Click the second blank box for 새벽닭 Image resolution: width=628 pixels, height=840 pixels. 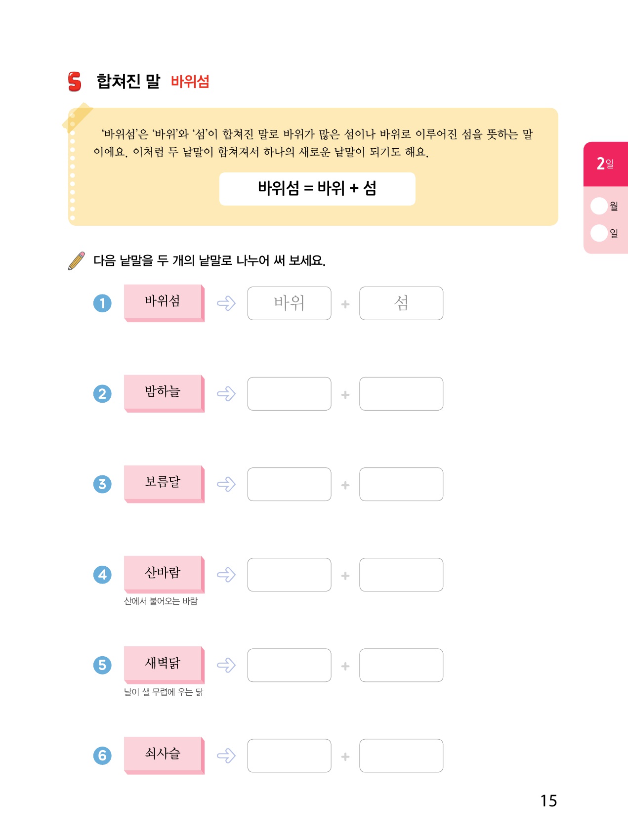tap(401, 665)
